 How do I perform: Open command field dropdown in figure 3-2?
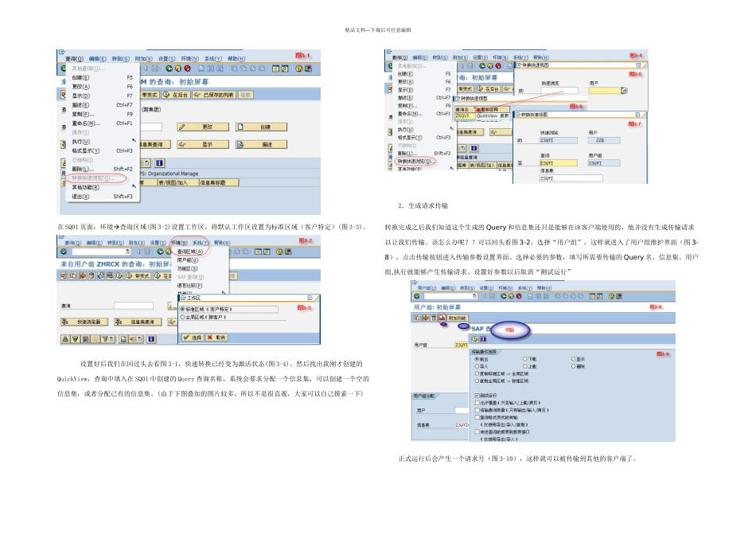point(128,252)
